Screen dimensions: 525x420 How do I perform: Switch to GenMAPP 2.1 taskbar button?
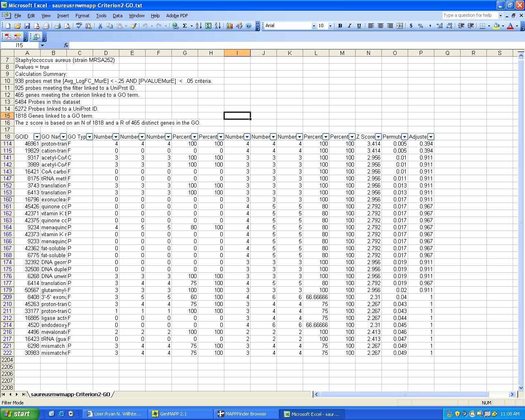pyautogui.click(x=180, y=414)
